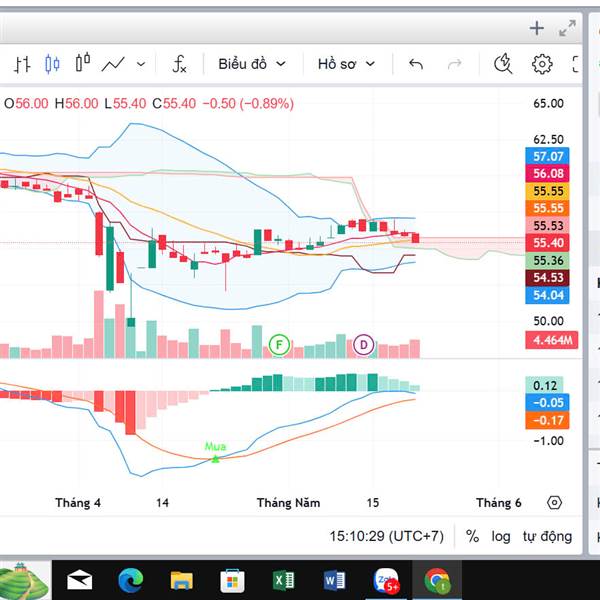The image size is (600, 600).
Task: Open chart settings gear
Action: 542,64
